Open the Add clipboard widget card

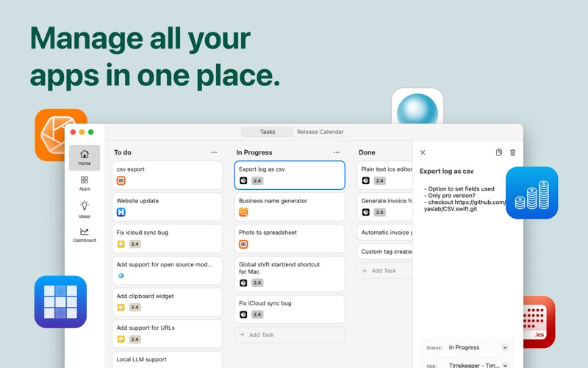[x=168, y=302]
